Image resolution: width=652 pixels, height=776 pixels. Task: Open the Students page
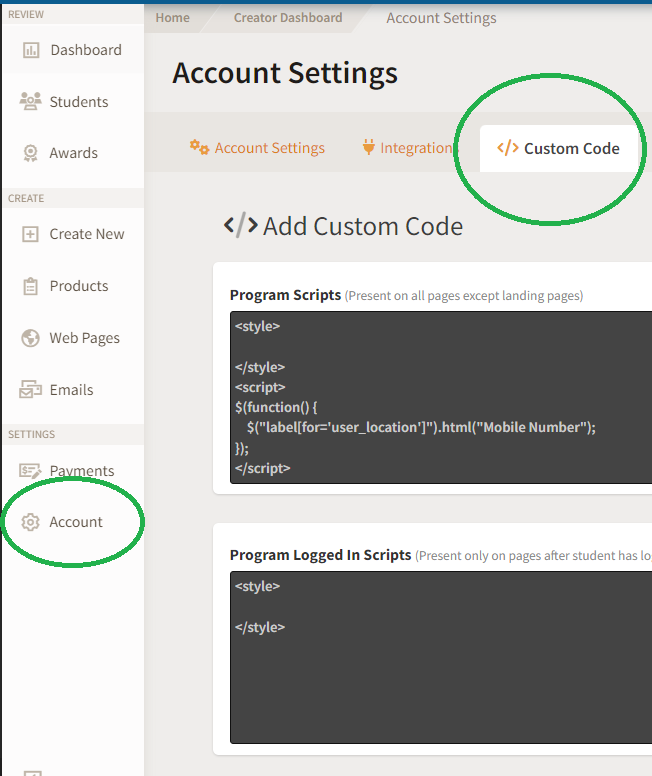[73, 101]
